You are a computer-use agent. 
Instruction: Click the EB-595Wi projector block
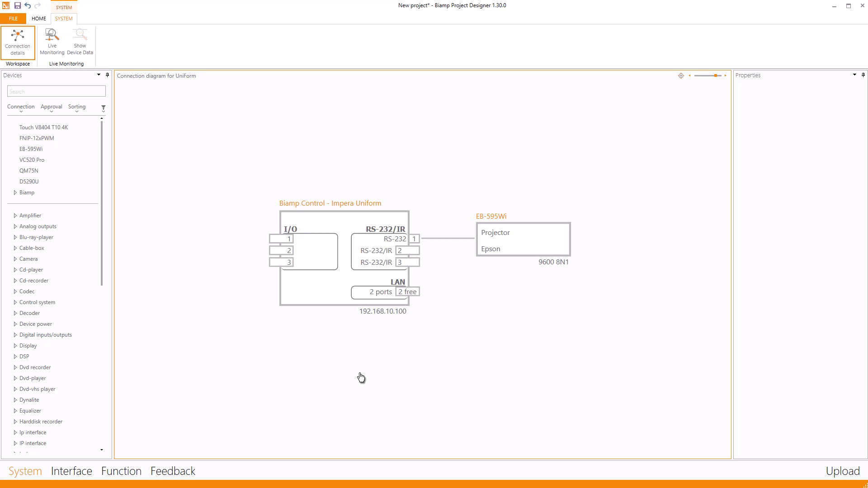click(x=523, y=239)
